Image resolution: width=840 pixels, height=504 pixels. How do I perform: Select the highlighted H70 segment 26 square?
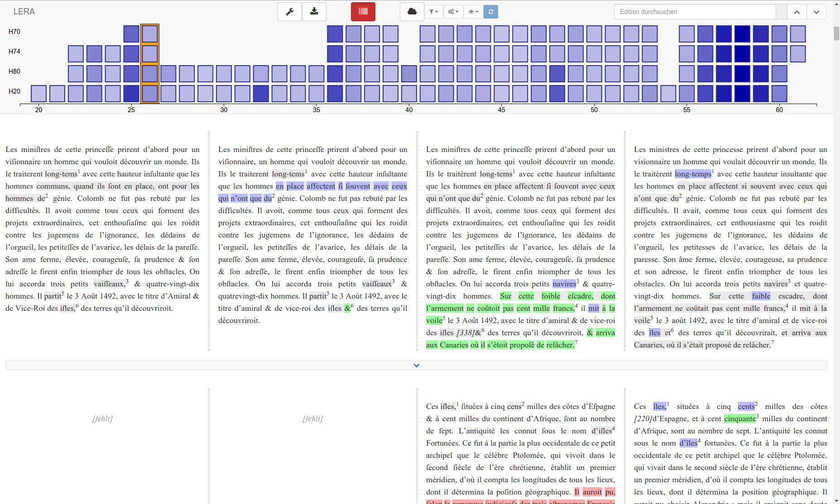tap(150, 34)
